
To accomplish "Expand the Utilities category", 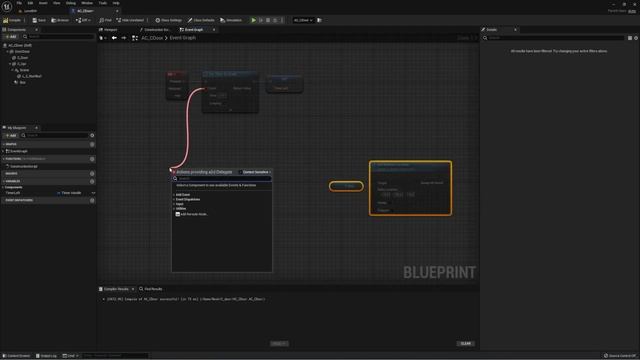I will [x=174, y=209].
